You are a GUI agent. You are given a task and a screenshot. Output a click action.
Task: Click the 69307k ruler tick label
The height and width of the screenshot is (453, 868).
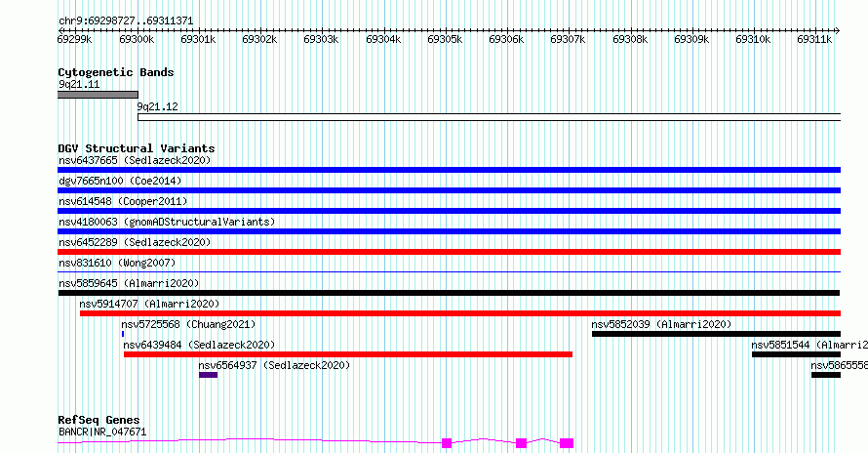568,39
